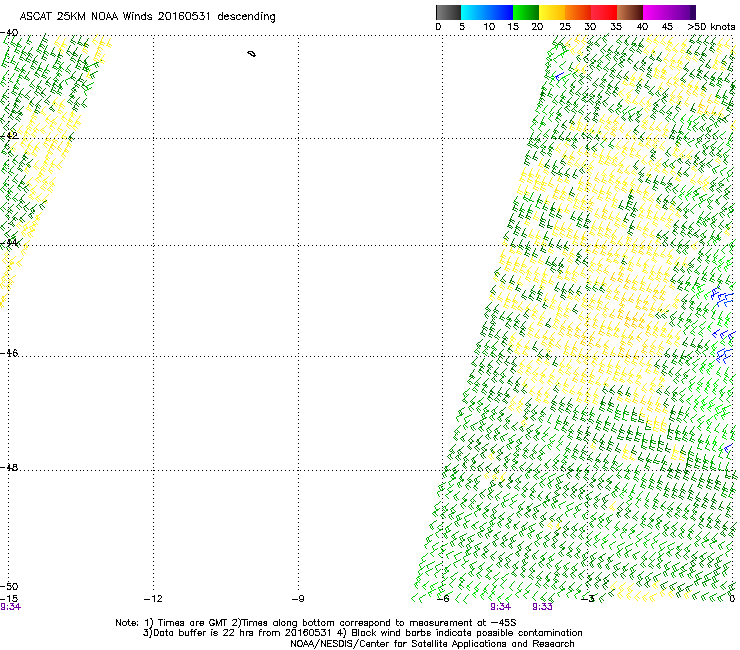The width and height of the screenshot is (740, 650).
Task: Click the '-48' latitude axis label
Action: click(9, 467)
